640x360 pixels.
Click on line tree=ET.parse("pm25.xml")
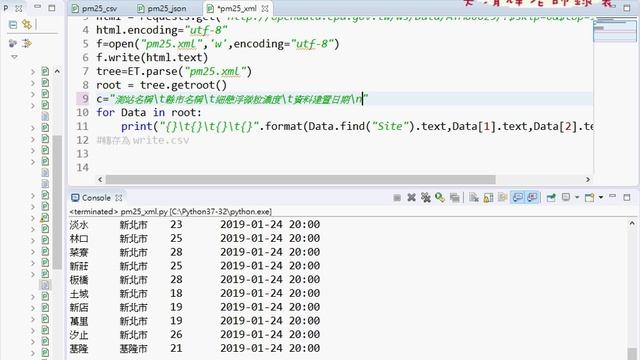pyautogui.click(x=174, y=71)
